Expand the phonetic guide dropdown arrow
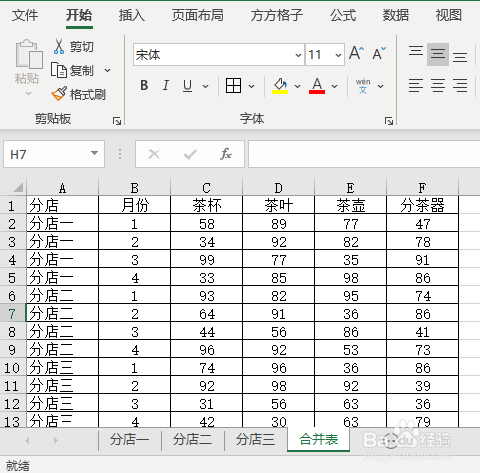Image resolution: width=480 pixels, height=473 pixels. coord(380,86)
